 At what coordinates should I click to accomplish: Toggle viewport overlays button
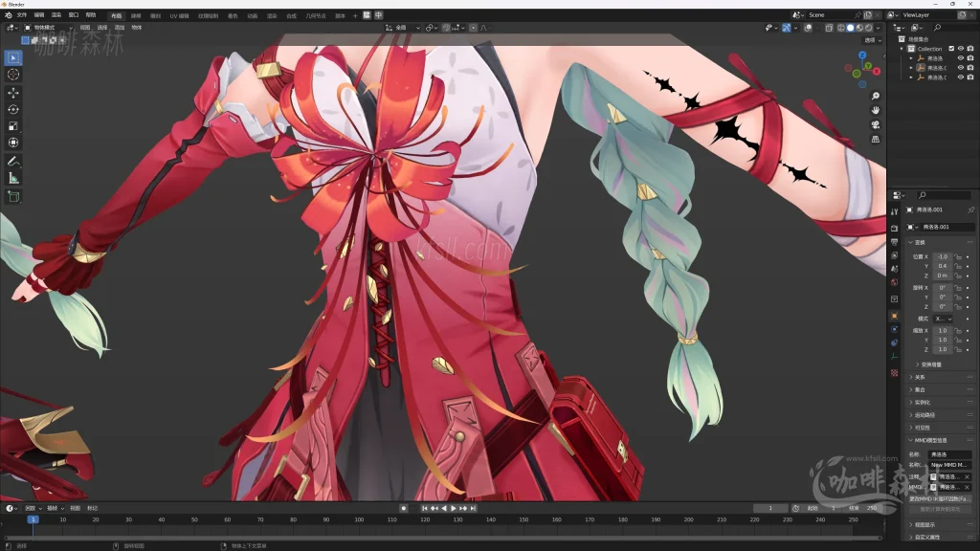(x=808, y=28)
